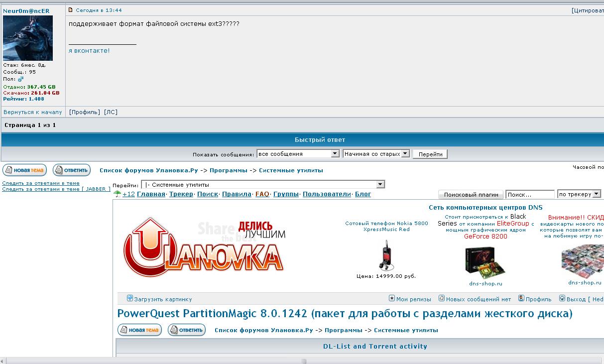Click the green umbrella icon before +12
604x364 pixels.
tap(118, 194)
